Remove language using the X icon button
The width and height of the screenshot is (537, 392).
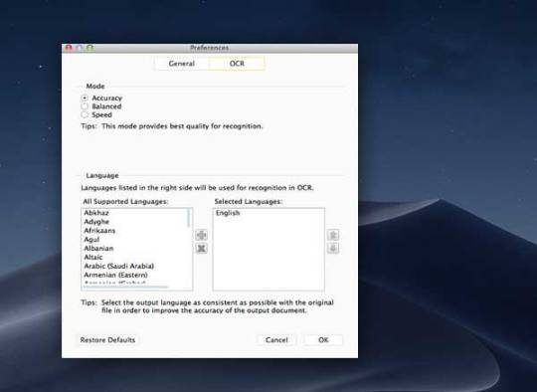coord(201,248)
